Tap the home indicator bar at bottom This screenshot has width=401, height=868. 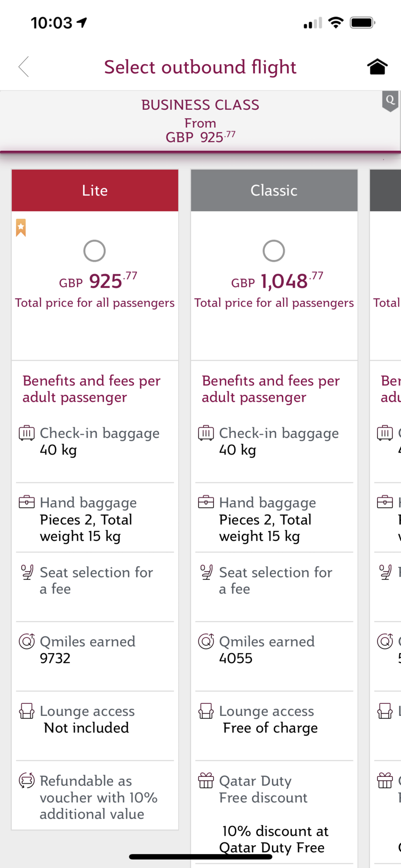pos(200,857)
